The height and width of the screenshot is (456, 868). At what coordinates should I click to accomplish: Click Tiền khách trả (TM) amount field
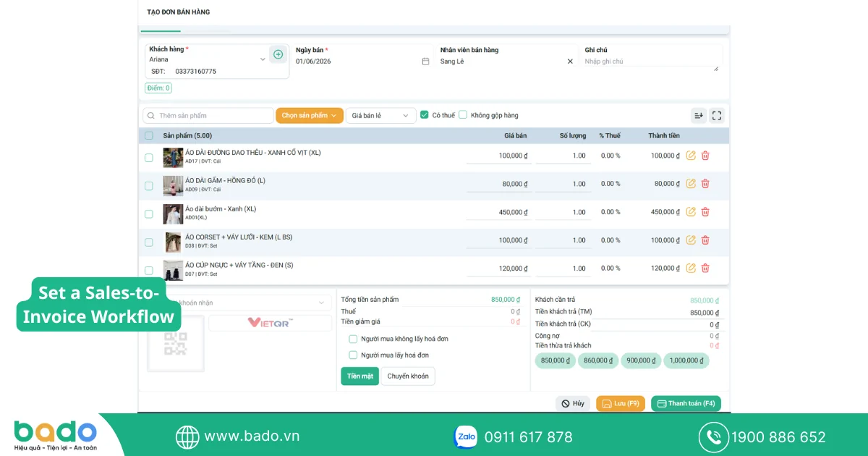(705, 313)
